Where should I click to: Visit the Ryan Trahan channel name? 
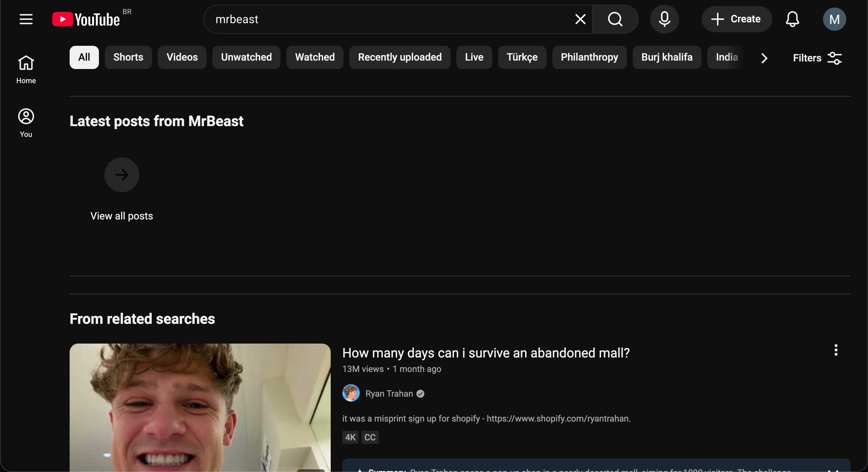pyautogui.click(x=389, y=393)
